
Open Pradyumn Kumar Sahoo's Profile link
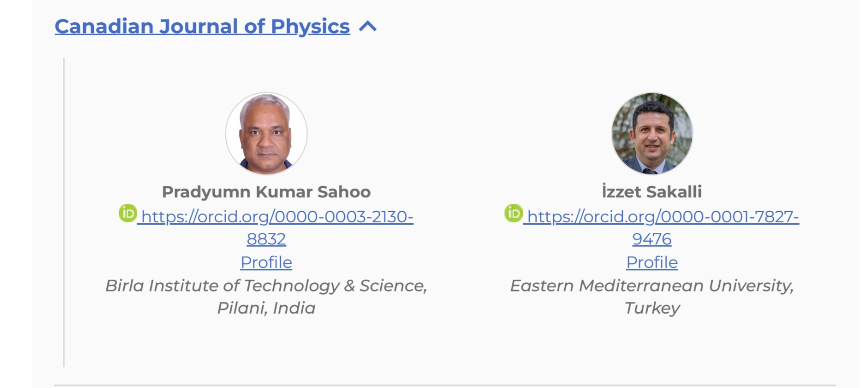pos(266,262)
